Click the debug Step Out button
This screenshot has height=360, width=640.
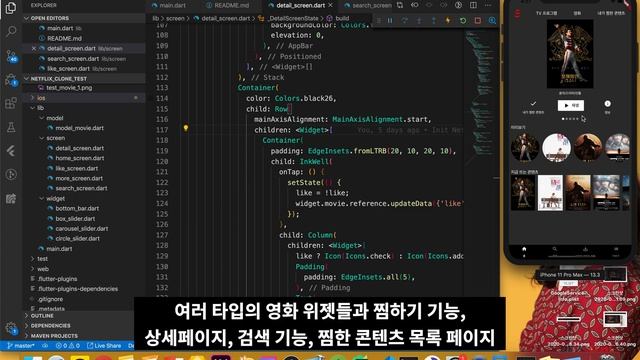tap(433, 20)
